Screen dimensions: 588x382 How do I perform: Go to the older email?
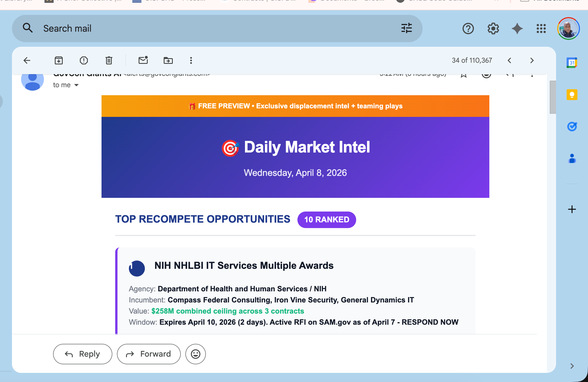tap(532, 60)
